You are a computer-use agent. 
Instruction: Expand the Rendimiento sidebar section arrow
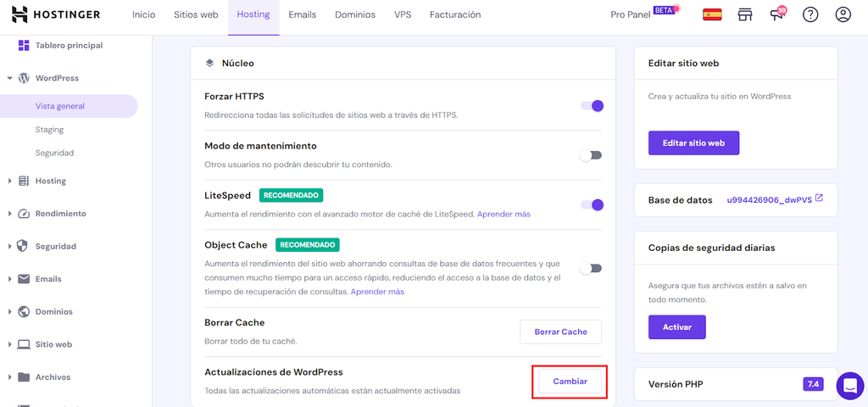coord(9,213)
